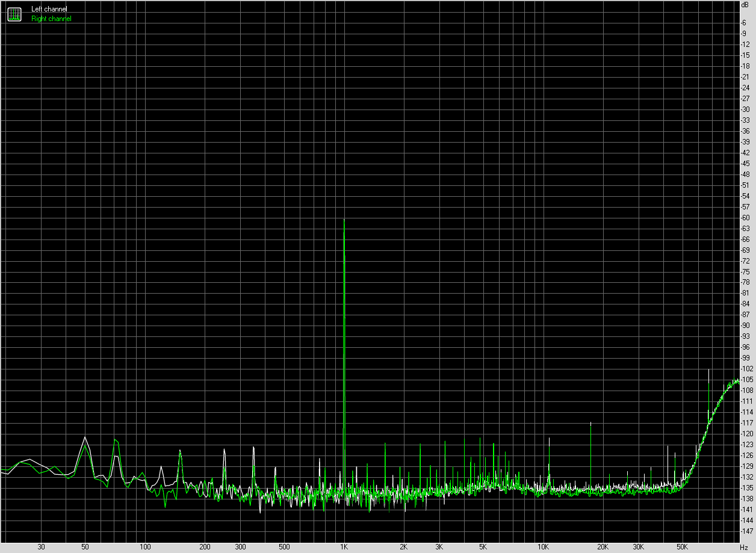Viewport: 756px width, 553px height.
Task: Click the -60 dB scale label
Action: (x=745, y=217)
